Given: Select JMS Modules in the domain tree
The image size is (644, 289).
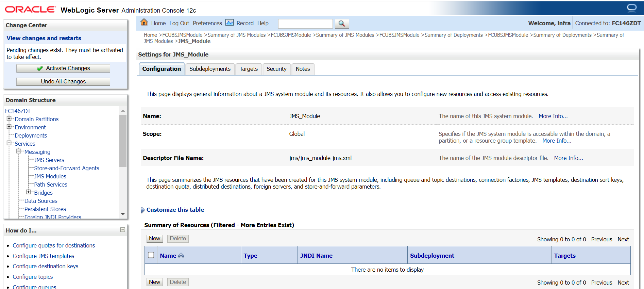Looking at the screenshot, I should click(50, 176).
